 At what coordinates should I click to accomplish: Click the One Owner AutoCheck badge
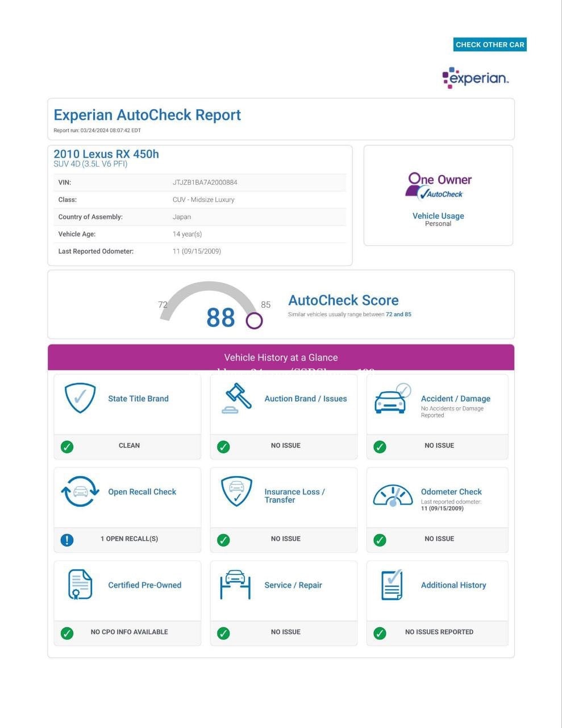point(439,187)
